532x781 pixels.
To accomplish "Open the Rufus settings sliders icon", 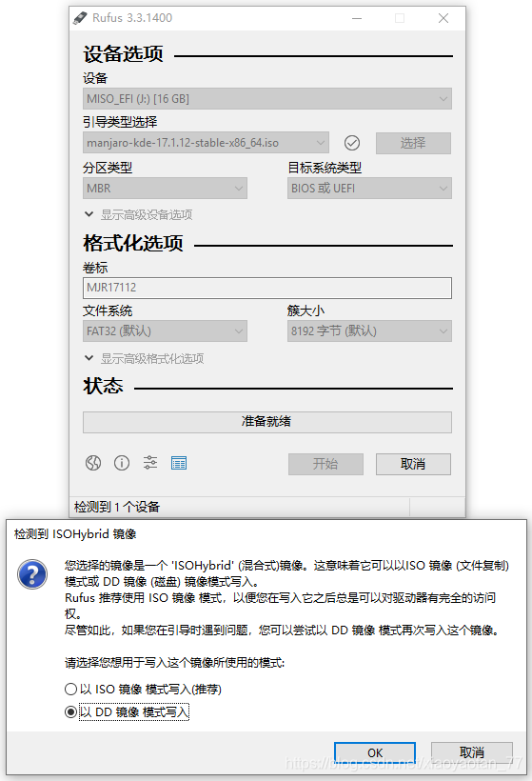I will pos(150,463).
